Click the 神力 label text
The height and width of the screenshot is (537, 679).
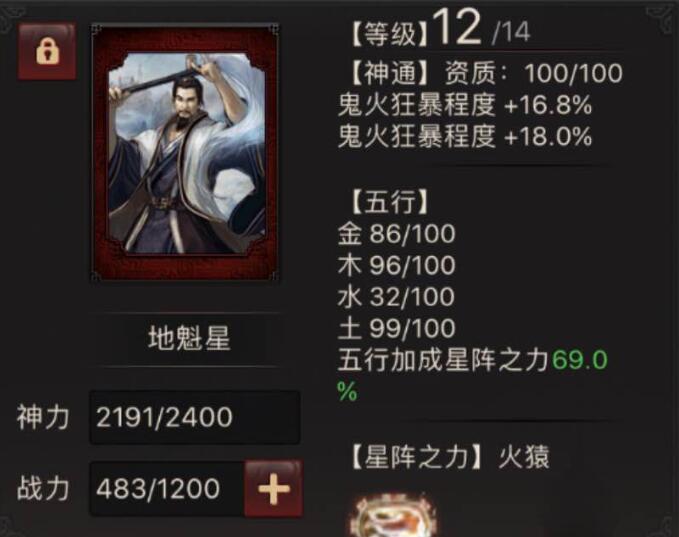click(43, 417)
